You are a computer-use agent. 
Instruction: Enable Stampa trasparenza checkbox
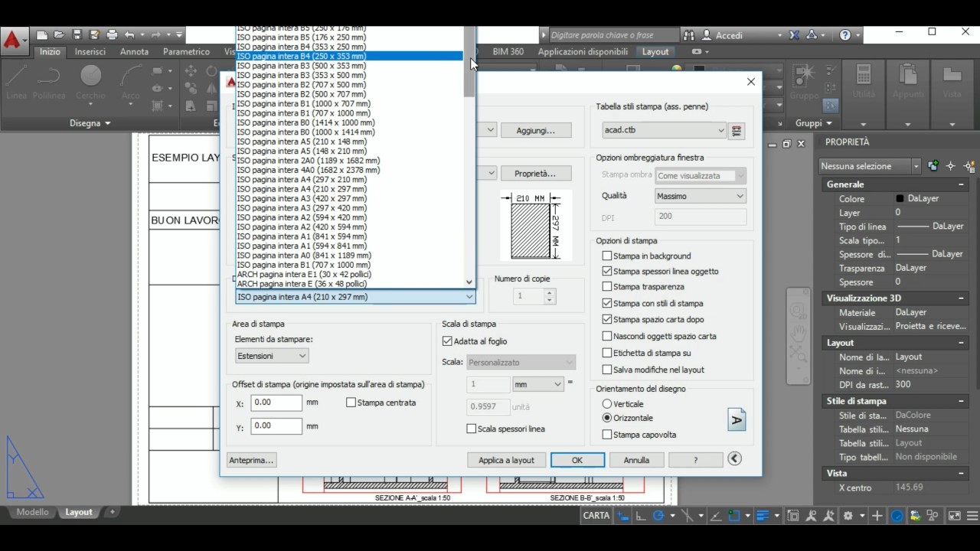(x=607, y=286)
